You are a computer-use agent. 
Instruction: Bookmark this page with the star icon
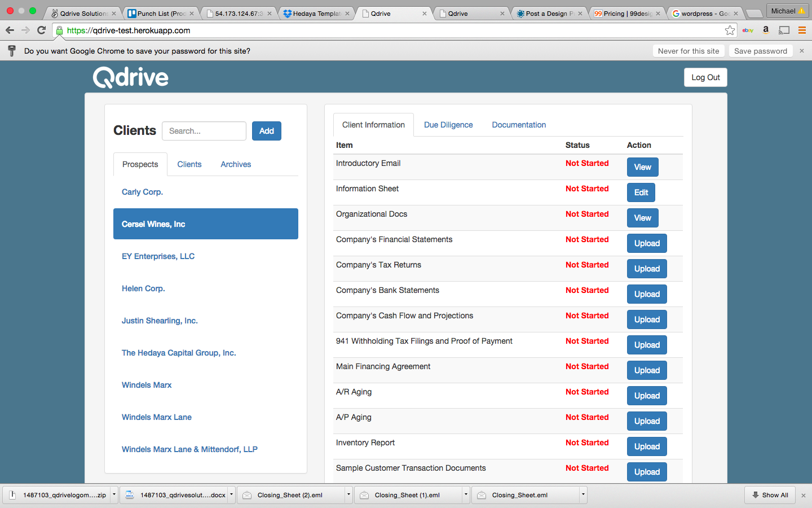(x=730, y=30)
